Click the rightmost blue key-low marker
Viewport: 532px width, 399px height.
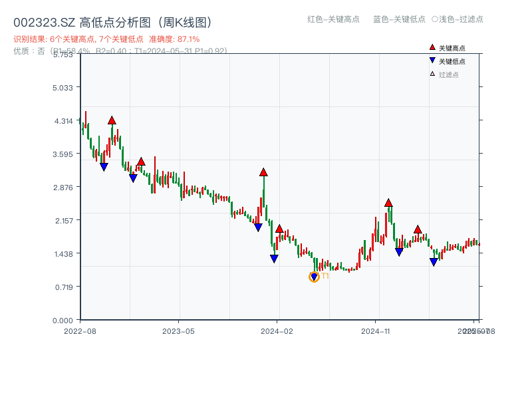coord(434,262)
